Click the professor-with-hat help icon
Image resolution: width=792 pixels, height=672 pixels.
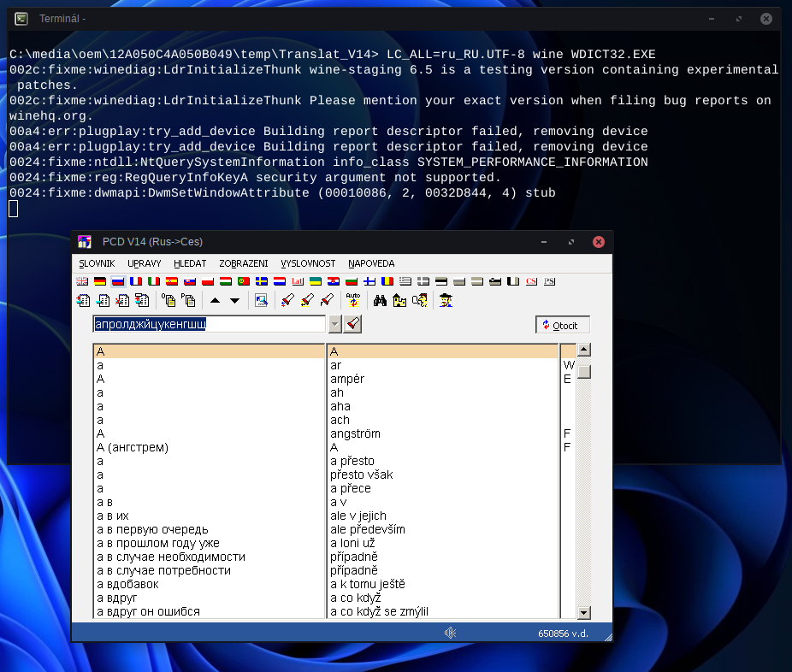tap(446, 301)
